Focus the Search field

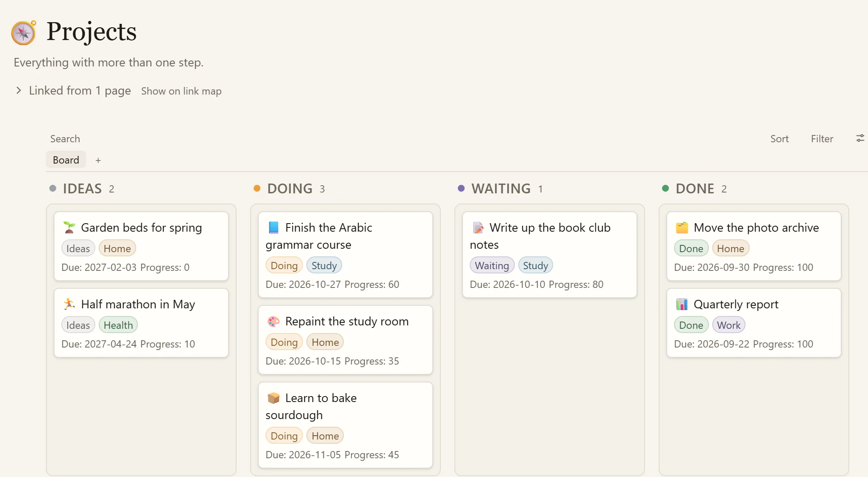point(65,138)
